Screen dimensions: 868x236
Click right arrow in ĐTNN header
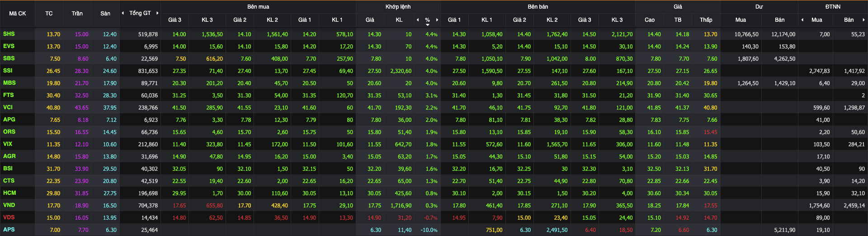(864, 20)
